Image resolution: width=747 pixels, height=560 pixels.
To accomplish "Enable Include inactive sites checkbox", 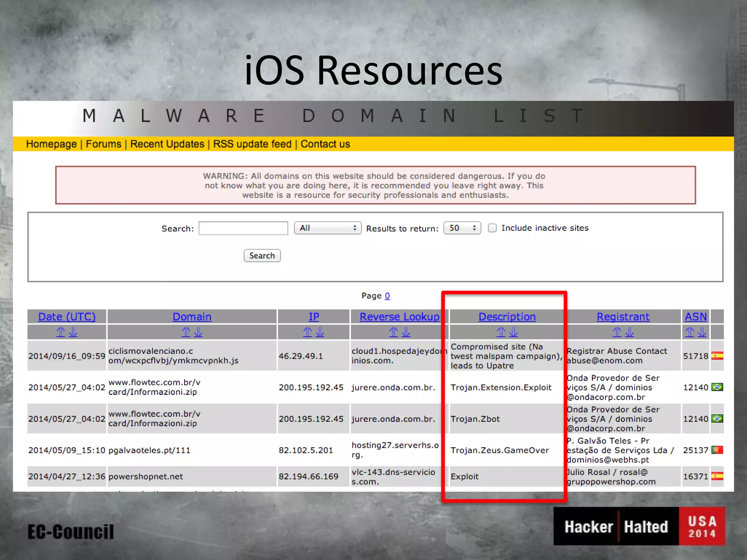I will [x=492, y=228].
